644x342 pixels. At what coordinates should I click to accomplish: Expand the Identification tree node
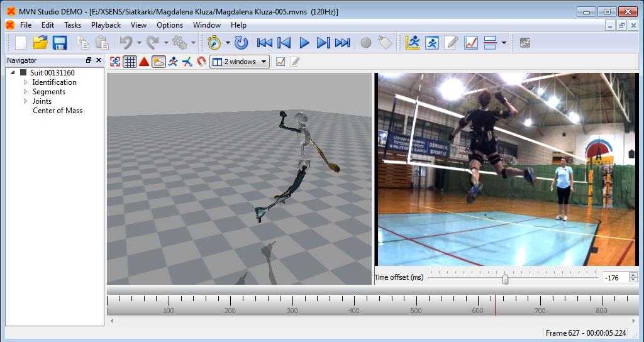pos(25,82)
